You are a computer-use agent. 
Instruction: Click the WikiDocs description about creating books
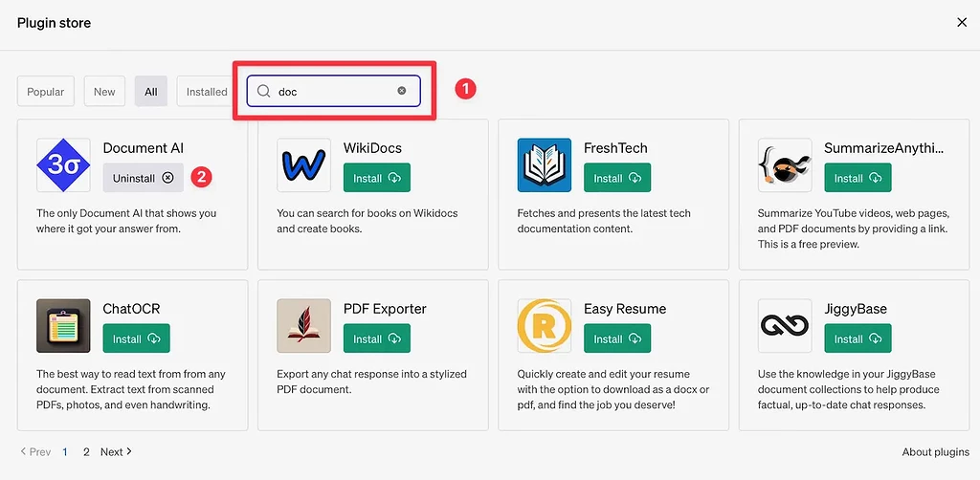tap(367, 221)
